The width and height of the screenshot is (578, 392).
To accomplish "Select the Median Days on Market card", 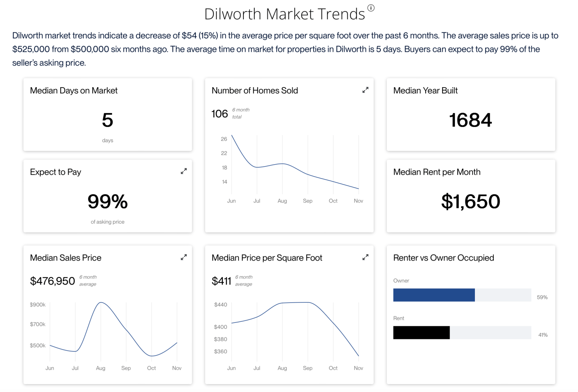I will point(108,115).
